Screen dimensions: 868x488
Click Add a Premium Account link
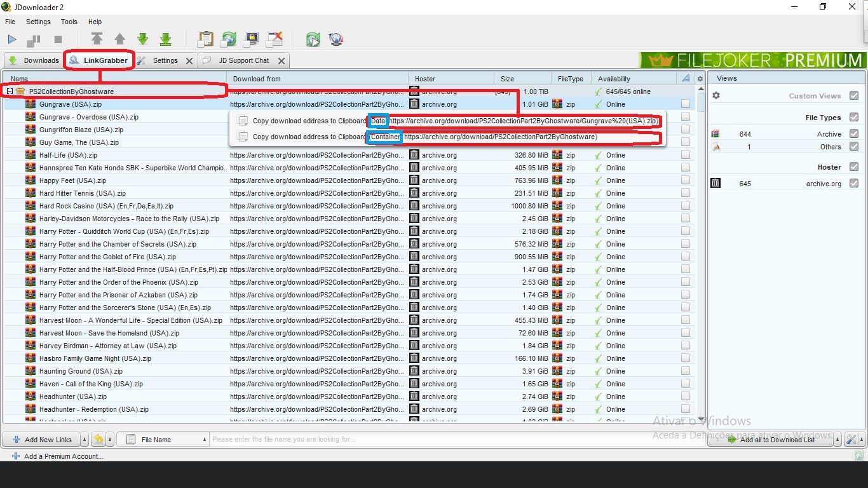pyautogui.click(x=57, y=456)
